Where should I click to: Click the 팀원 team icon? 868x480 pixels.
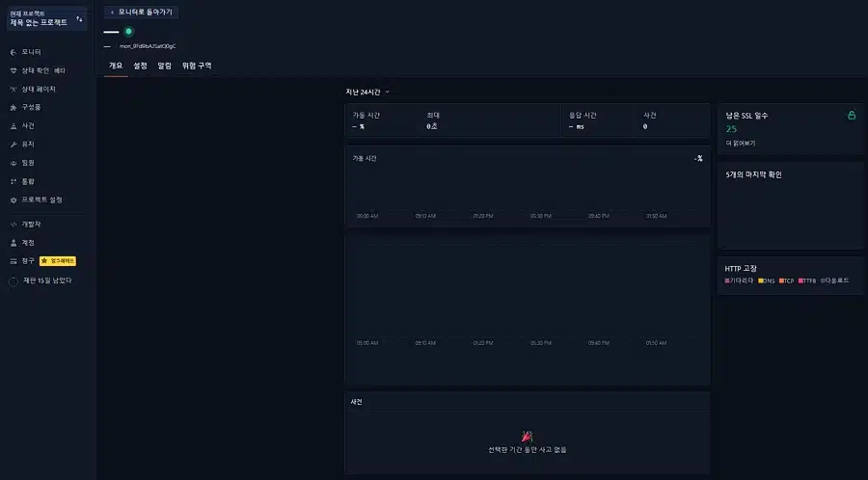tap(14, 163)
